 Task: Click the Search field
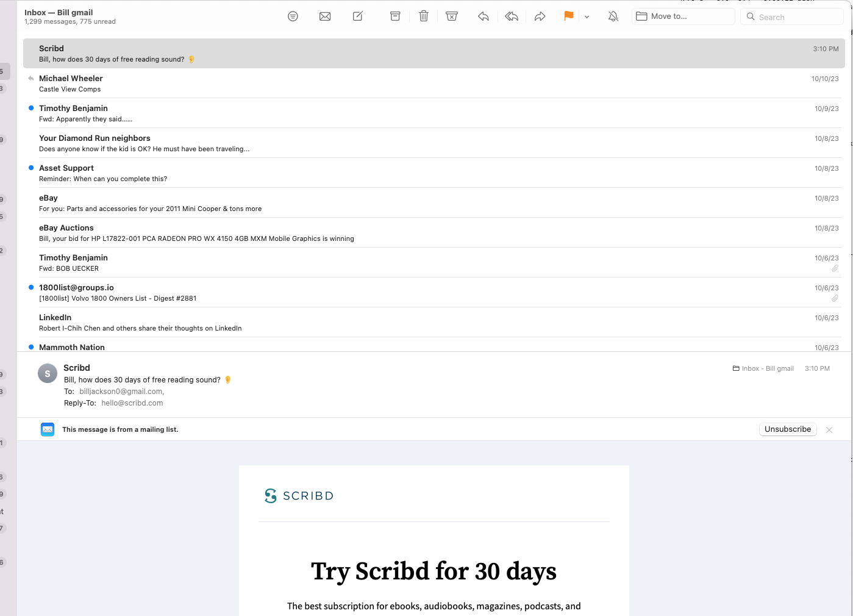(x=792, y=17)
